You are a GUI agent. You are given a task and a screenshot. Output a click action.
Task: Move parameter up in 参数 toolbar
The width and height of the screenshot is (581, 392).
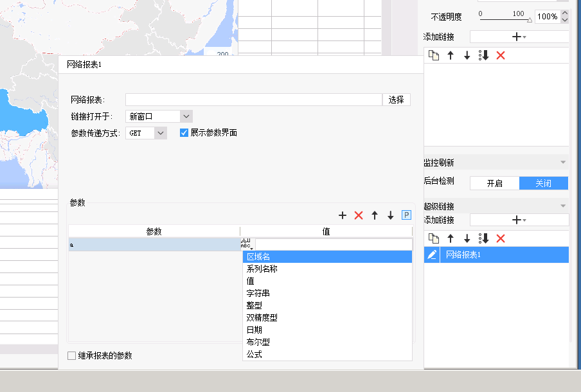click(x=375, y=215)
